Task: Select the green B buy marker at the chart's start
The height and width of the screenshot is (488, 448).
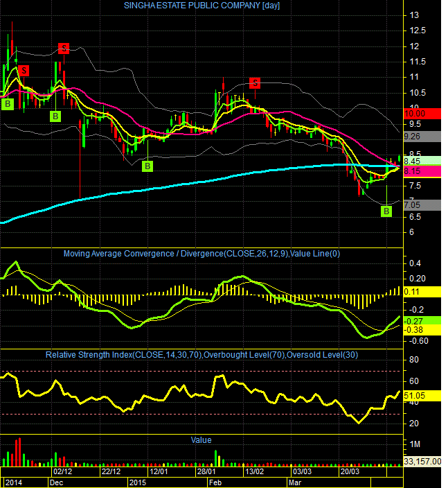Action: 8,104
